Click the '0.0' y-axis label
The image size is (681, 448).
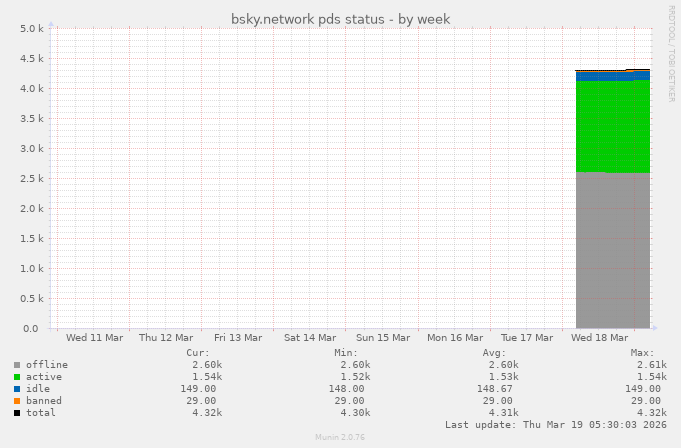[31, 329]
